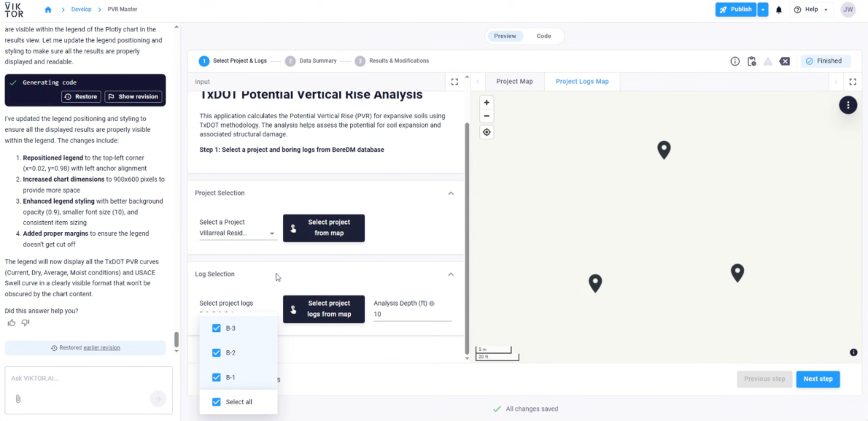The width and height of the screenshot is (868, 421).
Task: Click the map attribution info icon
Action: 853,352
